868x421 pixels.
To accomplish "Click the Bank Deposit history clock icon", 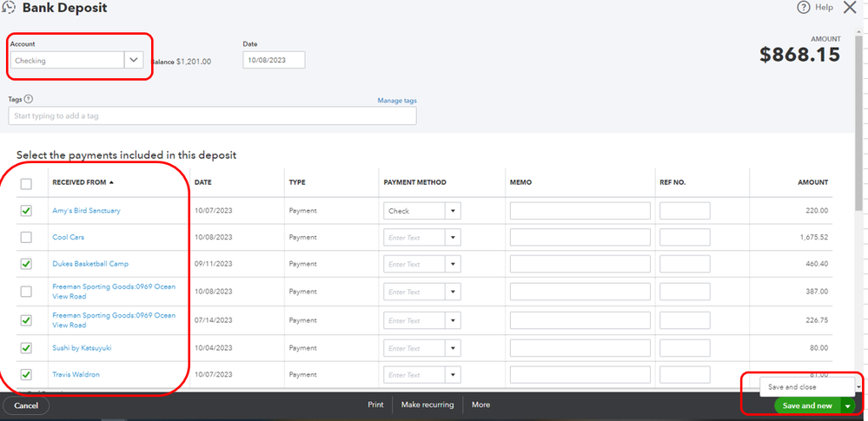I will 9,8.
